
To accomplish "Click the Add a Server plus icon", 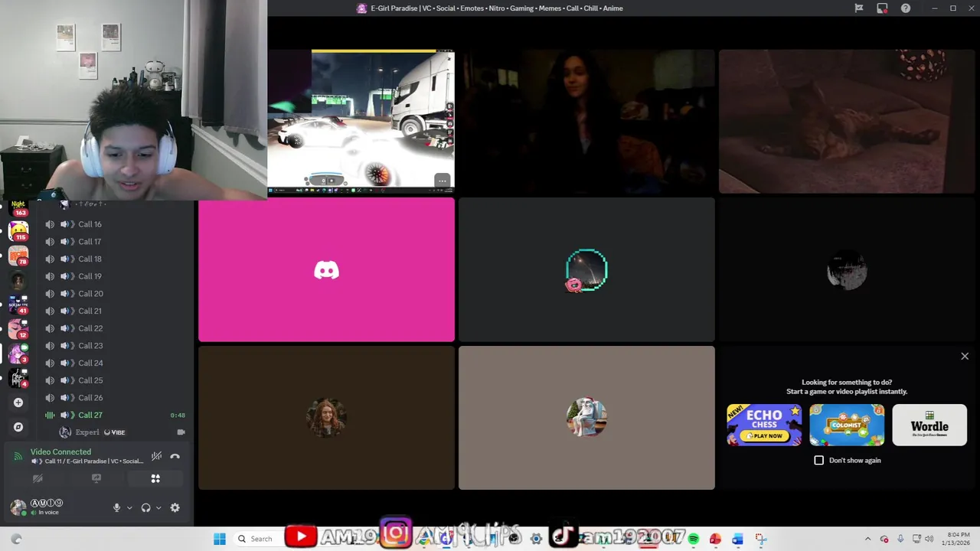I will 18,403.
